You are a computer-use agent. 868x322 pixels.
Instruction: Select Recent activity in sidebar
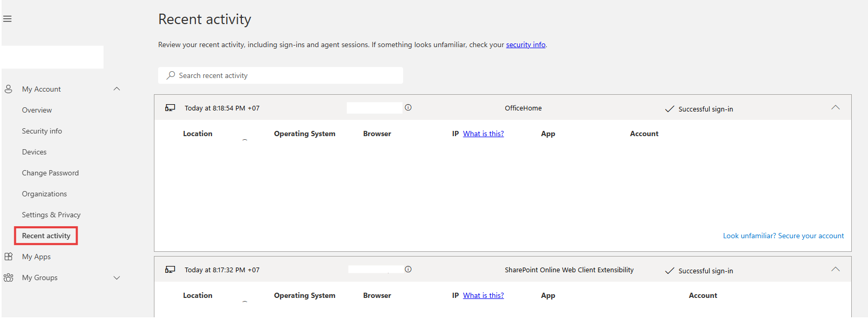click(x=46, y=236)
